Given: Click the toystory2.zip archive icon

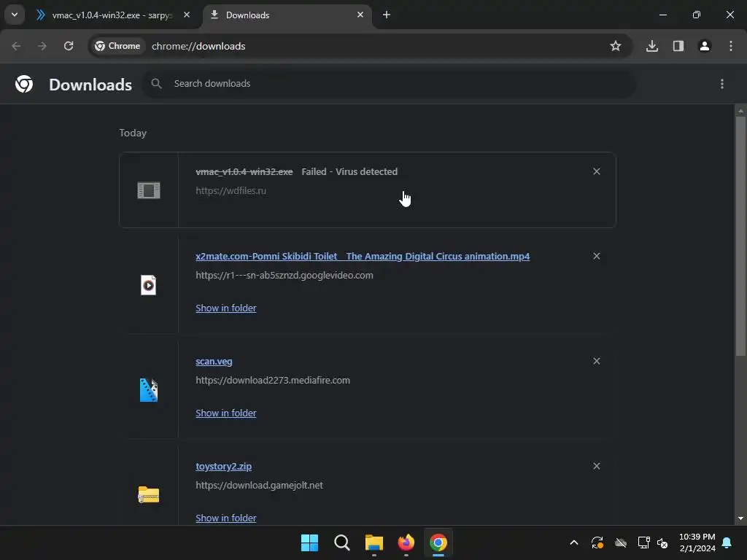Looking at the screenshot, I should (149, 495).
